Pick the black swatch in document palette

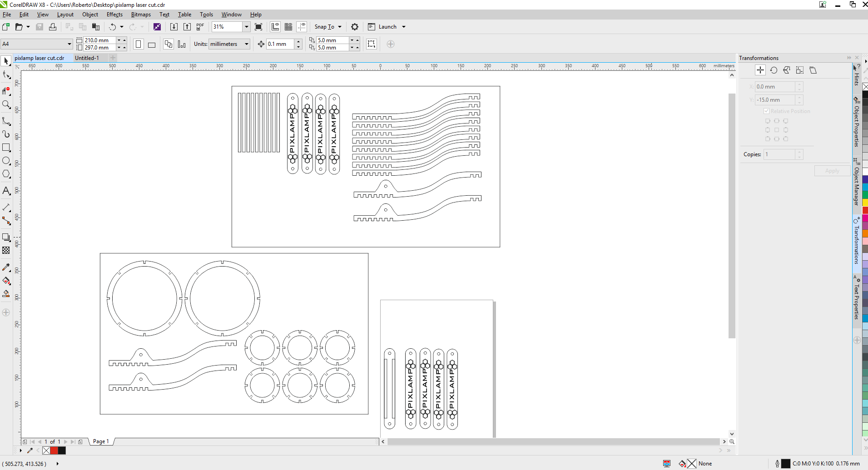point(62,450)
